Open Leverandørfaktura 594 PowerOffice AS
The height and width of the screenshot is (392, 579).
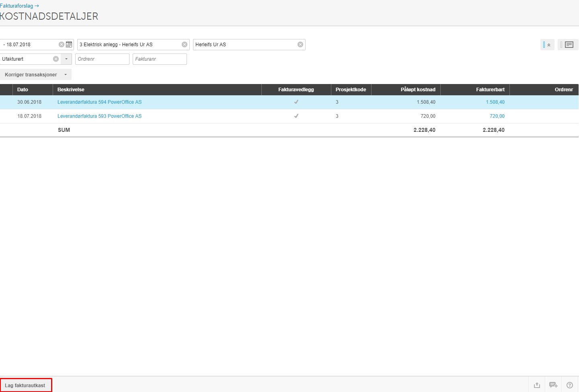[x=99, y=102]
